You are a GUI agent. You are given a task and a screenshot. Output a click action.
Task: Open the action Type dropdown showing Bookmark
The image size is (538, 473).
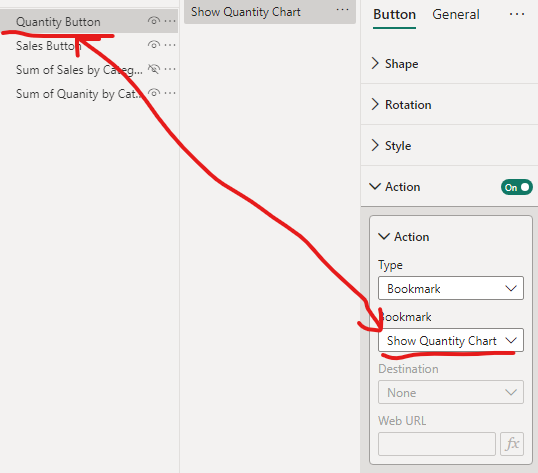pyautogui.click(x=451, y=288)
